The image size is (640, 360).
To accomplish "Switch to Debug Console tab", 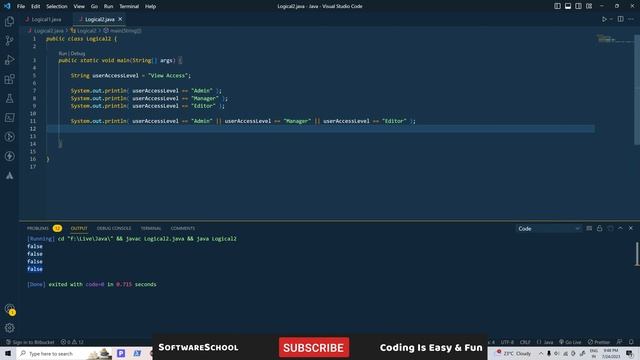I will (114, 228).
